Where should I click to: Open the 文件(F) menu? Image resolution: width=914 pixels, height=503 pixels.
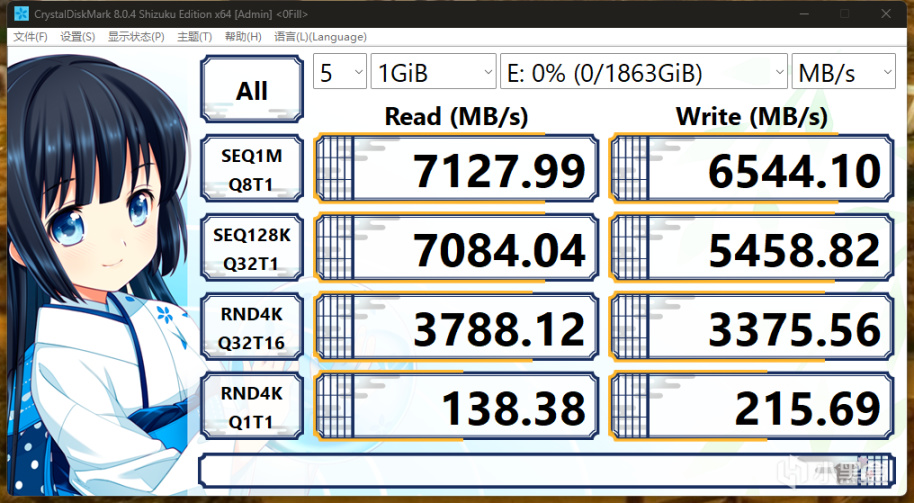point(30,37)
